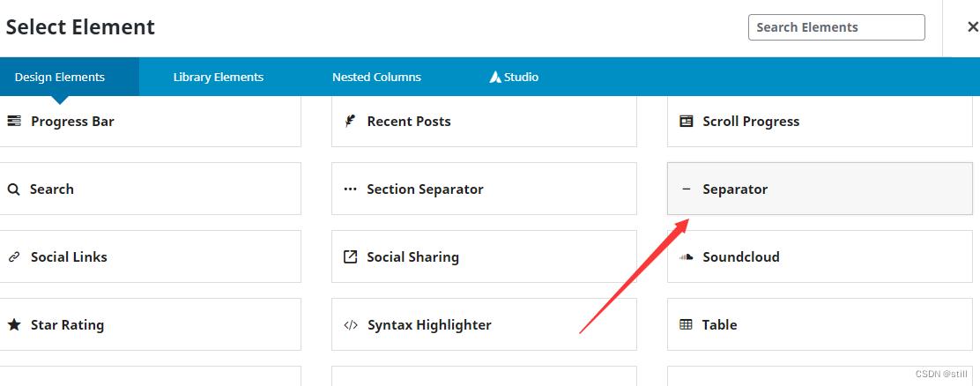
Task: Click the Select Element dialog title
Action: 80,27
